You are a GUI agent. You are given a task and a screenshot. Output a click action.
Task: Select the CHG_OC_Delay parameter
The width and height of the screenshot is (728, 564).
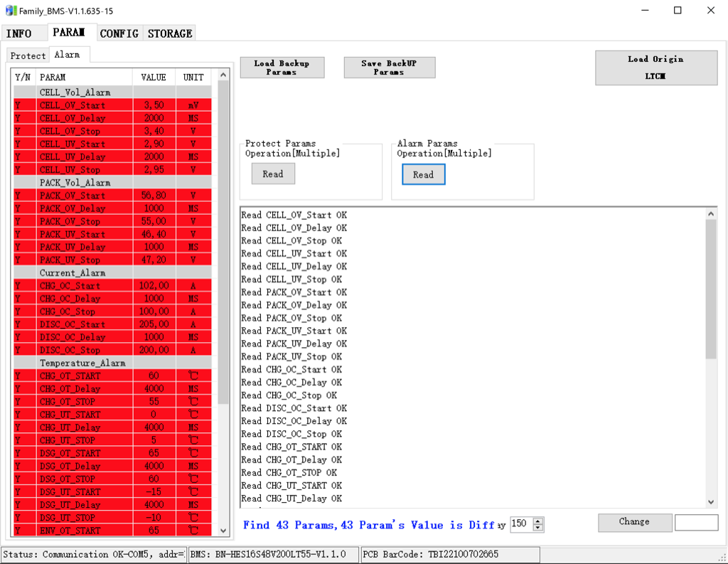112,298
